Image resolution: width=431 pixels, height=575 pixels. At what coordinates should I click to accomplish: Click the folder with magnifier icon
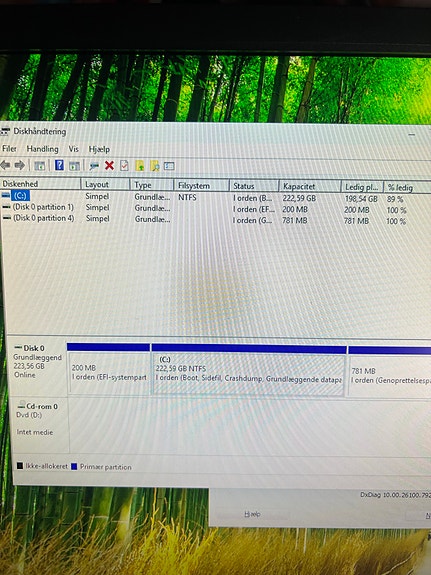155,166
